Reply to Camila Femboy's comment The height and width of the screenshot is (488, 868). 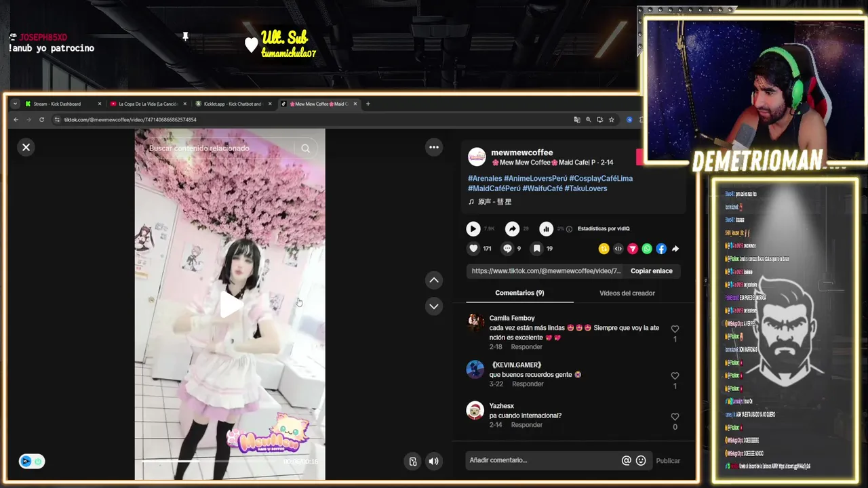click(527, 347)
